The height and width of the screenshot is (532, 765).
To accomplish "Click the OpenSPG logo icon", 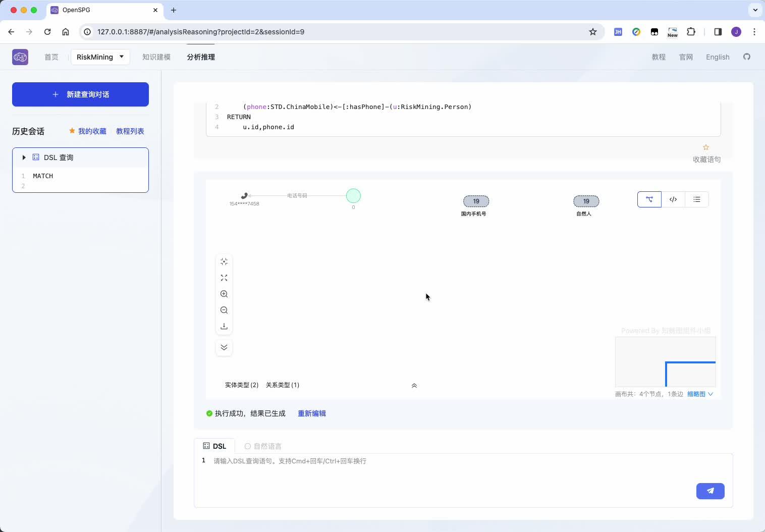I will coord(20,57).
